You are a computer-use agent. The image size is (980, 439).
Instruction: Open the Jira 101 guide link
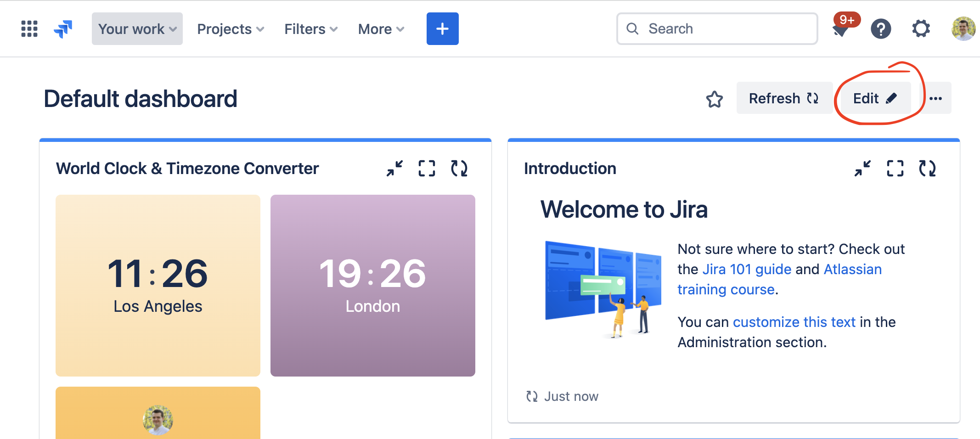(747, 269)
